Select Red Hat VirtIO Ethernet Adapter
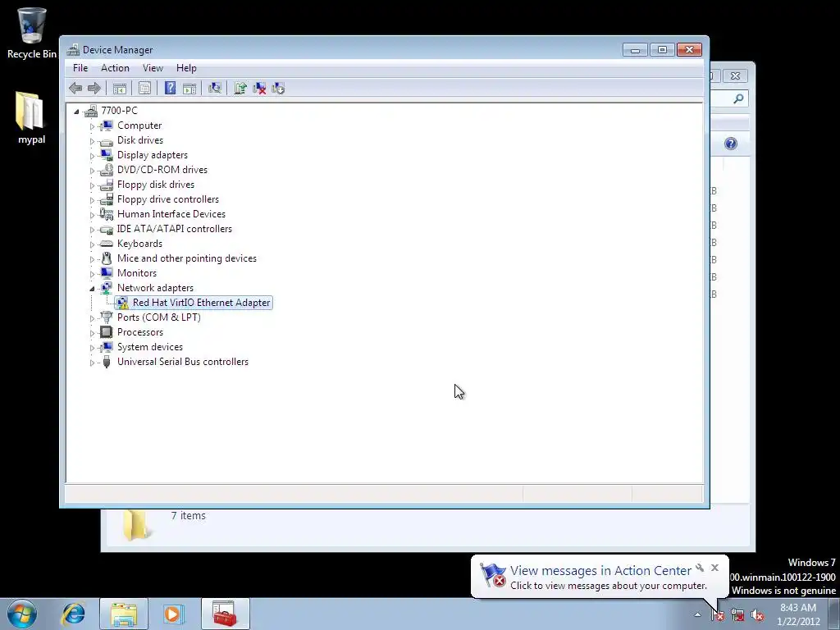This screenshot has width=840, height=630. point(201,303)
